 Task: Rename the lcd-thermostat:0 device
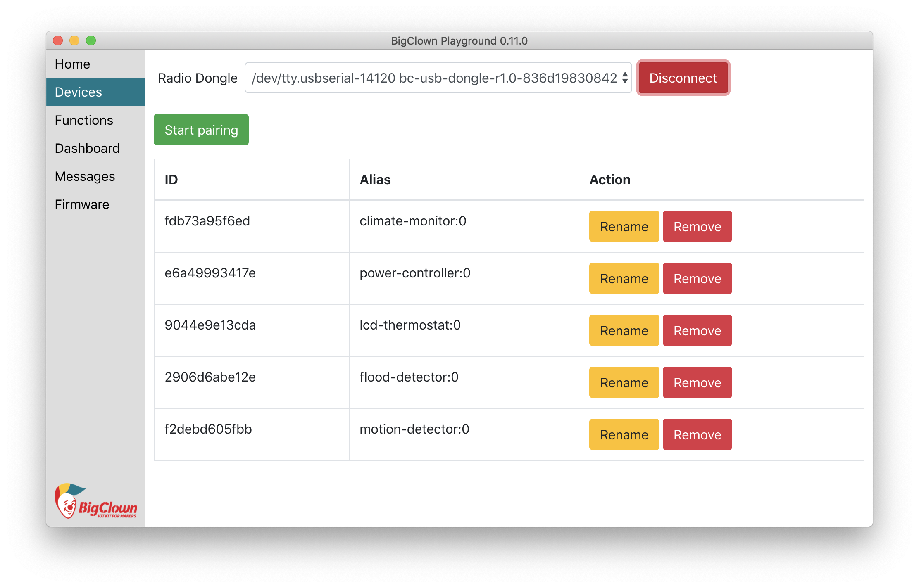click(x=624, y=331)
